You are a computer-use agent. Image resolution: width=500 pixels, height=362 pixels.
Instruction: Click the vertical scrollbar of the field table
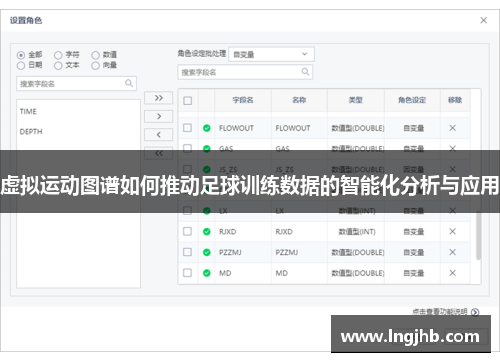click(478, 235)
